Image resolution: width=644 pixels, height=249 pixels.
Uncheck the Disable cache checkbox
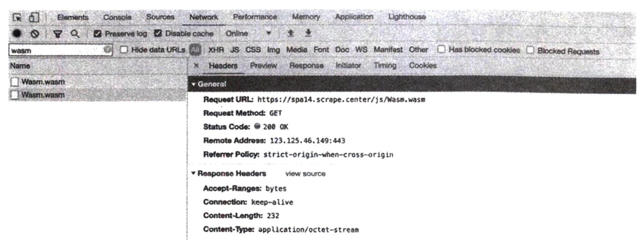tap(158, 33)
